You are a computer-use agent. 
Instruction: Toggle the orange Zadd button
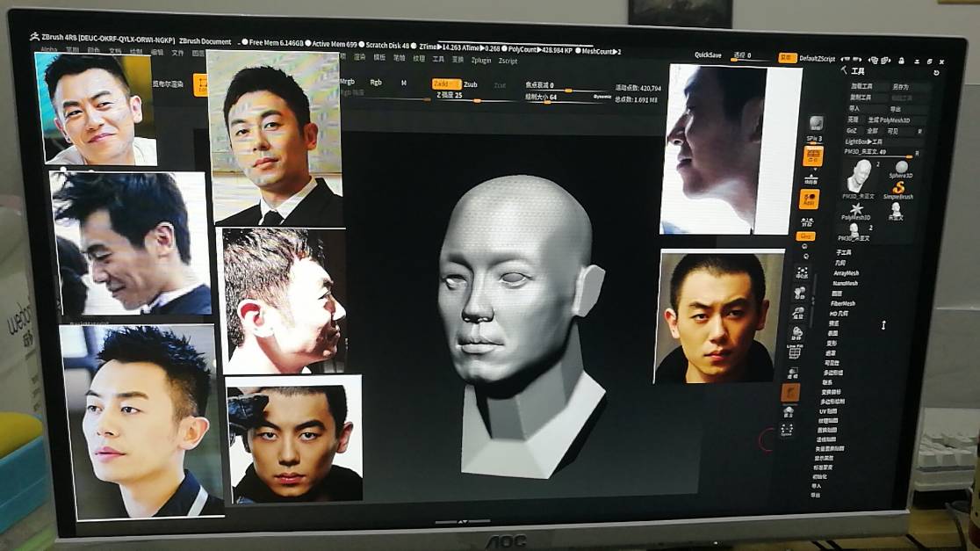click(446, 83)
